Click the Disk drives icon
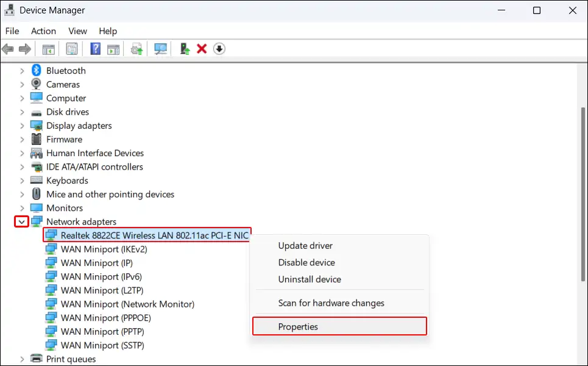The image size is (588, 366). [37, 112]
